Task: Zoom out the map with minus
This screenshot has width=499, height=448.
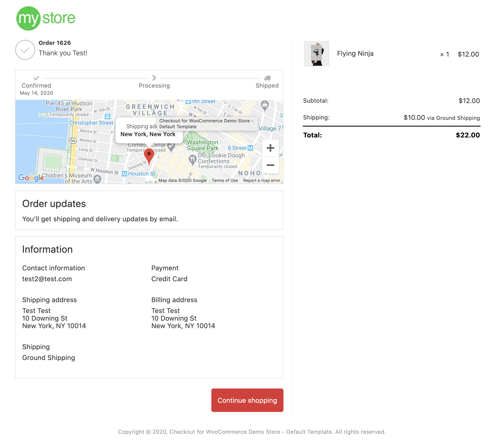Action: point(270,165)
